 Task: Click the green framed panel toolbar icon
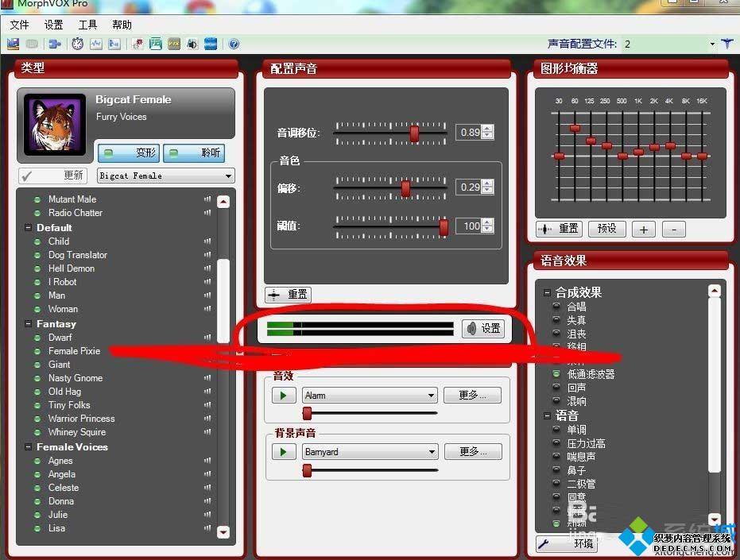[x=155, y=44]
